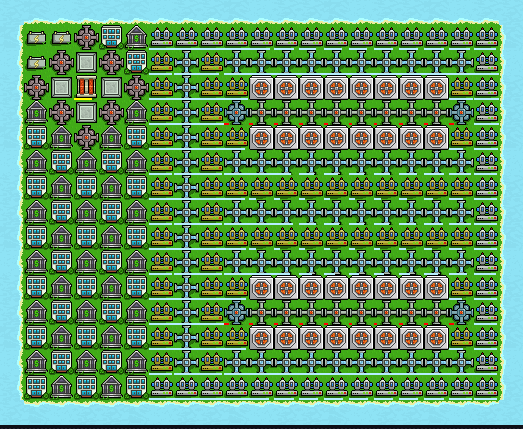Click the gray plate directly beneath the red building
523x429 pixels.
click(86, 112)
